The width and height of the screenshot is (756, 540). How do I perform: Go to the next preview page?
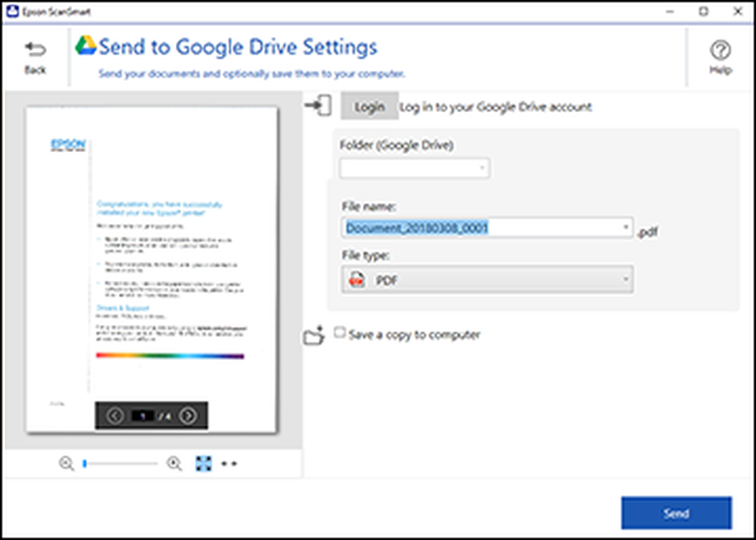coord(188,415)
